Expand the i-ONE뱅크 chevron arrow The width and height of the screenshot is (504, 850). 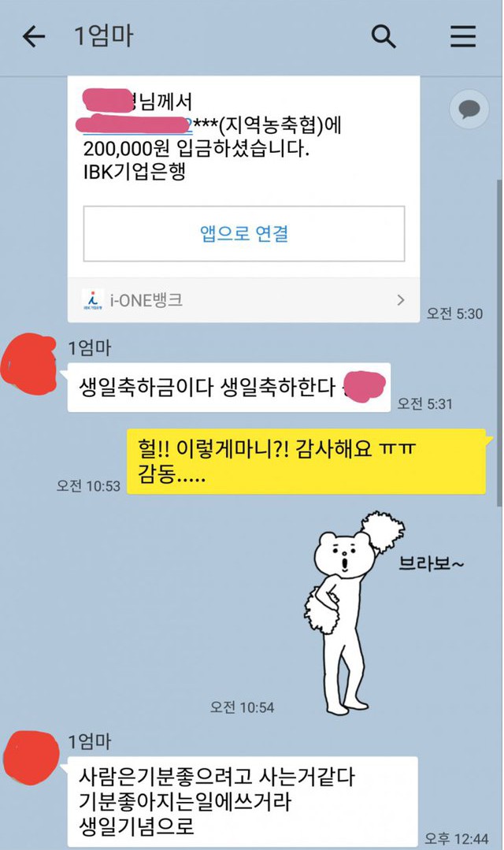[x=401, y=300]
